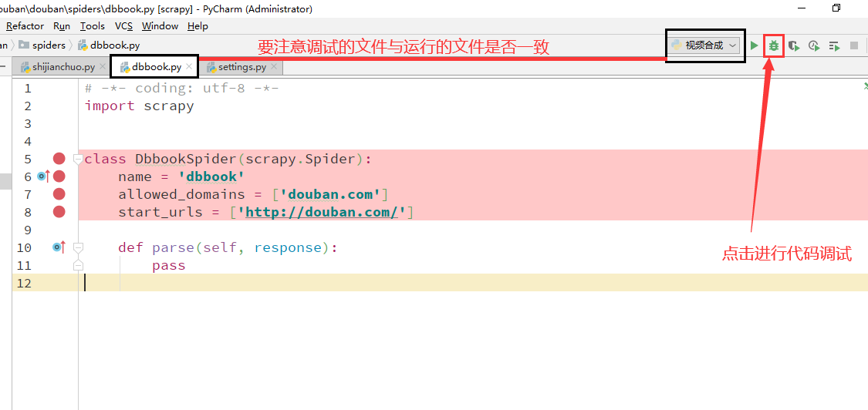Click the override marker on line 6
This screenshot has height=410, width=868.
click(x=43, y=176)
